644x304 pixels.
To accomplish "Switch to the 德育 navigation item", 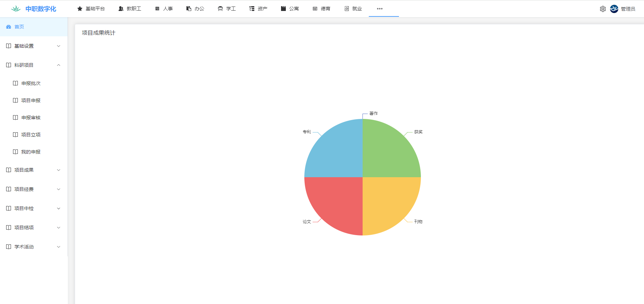I will 321,9.
